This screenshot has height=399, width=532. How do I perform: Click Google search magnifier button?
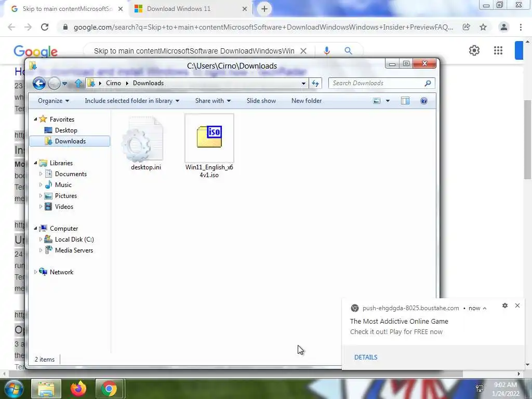(x=348, y=51)
